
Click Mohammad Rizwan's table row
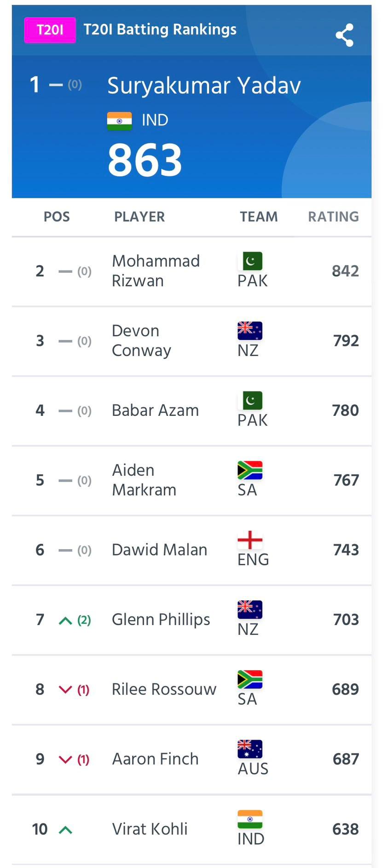(x=193, y=270)
